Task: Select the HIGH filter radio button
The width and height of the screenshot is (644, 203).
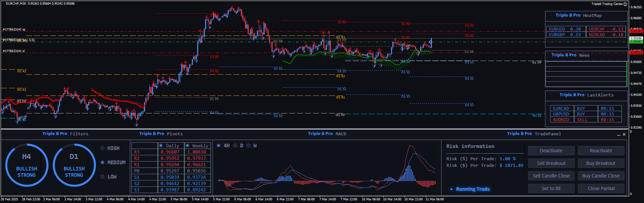Action: (x=103, y=148)
